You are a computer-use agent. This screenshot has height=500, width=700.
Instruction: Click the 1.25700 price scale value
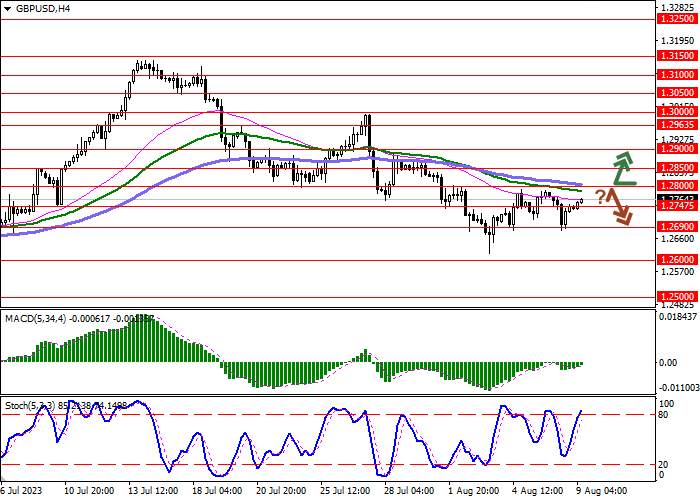678,272
